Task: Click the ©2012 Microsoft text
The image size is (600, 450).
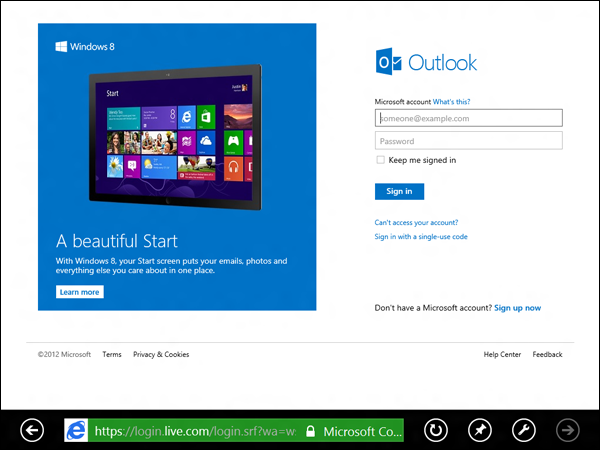Action: pos(64,354)
